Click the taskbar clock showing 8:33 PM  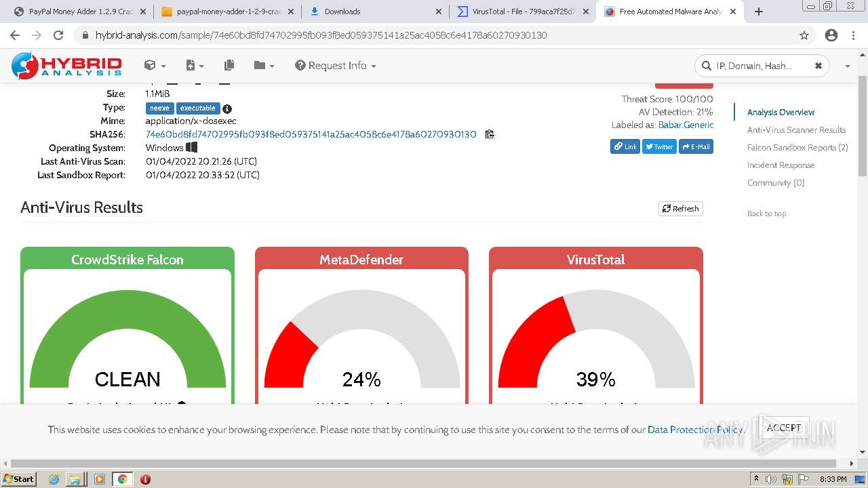coord(833,479)
